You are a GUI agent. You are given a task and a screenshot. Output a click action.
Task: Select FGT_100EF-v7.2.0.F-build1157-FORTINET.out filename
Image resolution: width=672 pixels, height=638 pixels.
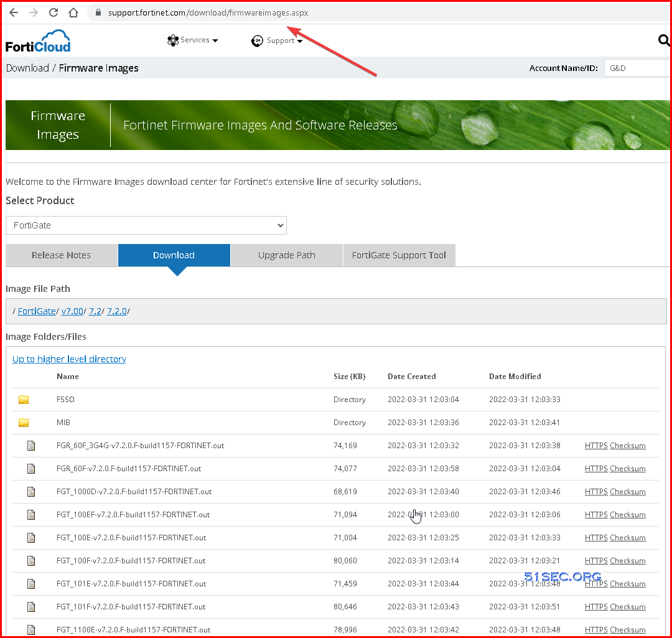point(133,515)
